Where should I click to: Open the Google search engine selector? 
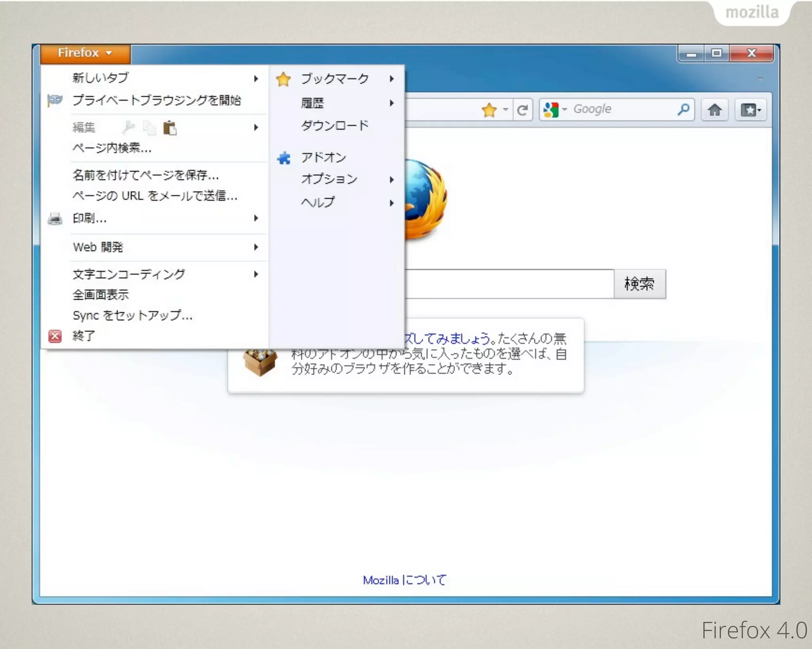554,109
